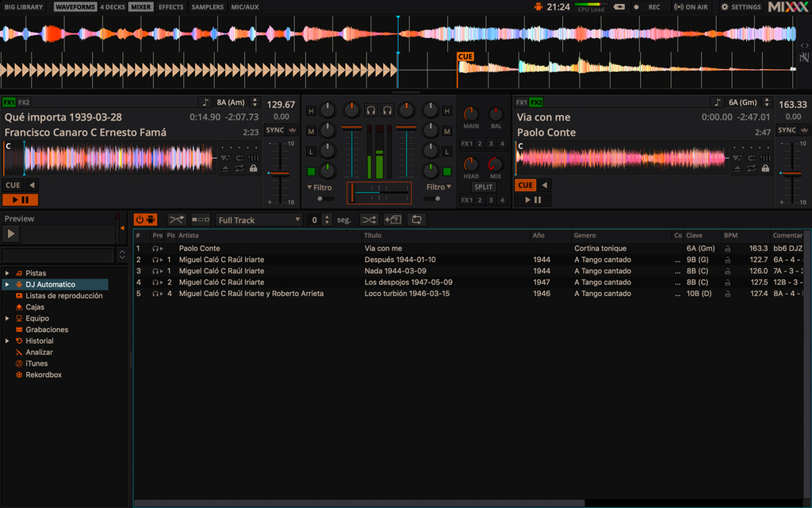Image resolution: width=812 pixels, height=508 pixels.
Task: Click the Preview deck play button
Action: coord(11,234)
